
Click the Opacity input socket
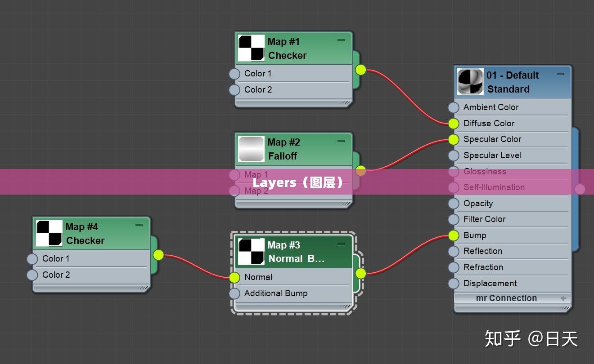coord(454,204)
